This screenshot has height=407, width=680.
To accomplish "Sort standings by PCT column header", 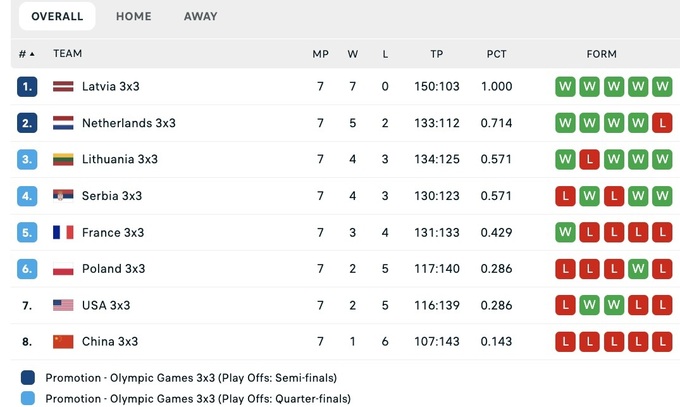I will 496,54.
